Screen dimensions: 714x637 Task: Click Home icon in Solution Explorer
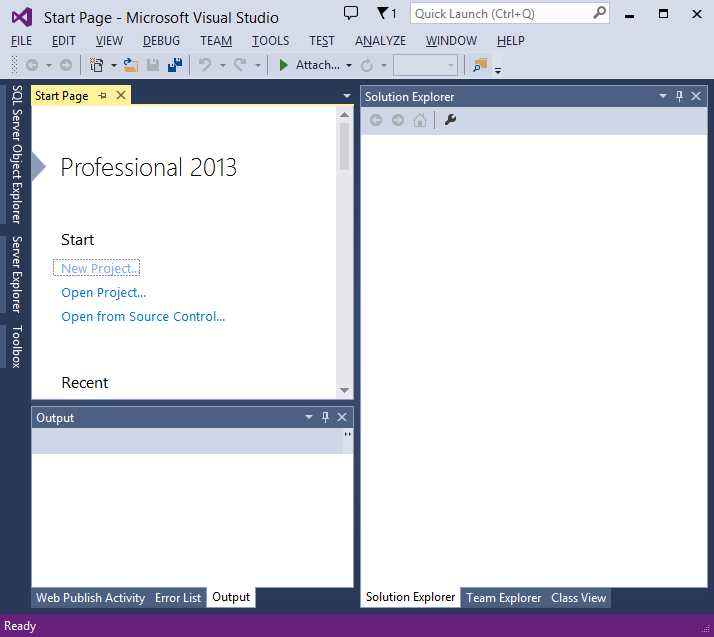[420, 120]
